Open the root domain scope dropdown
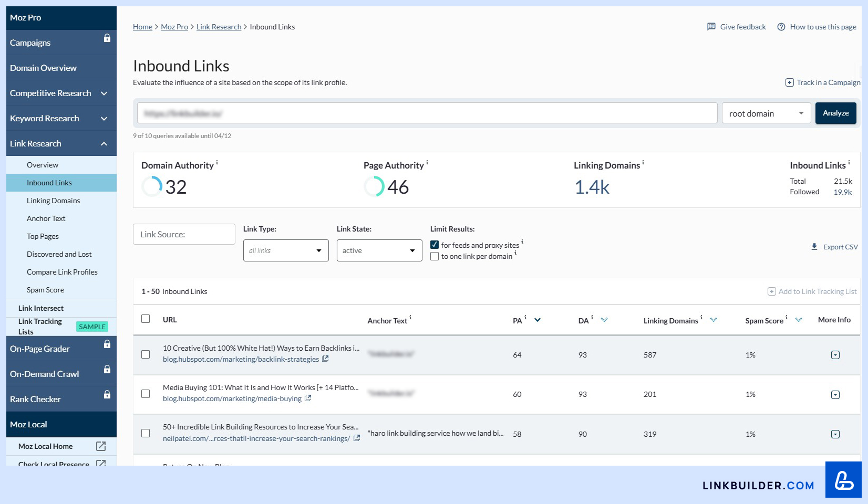 (x=767, y=113)
